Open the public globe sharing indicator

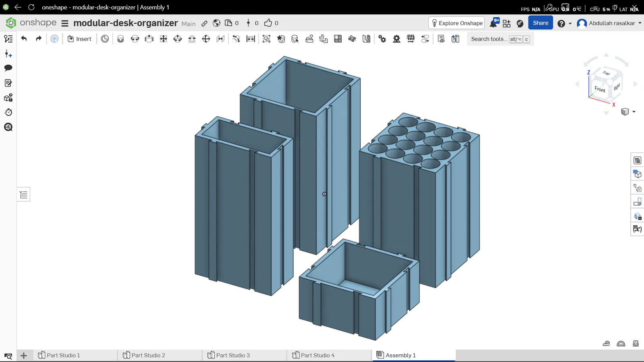(x=217, y=23)
